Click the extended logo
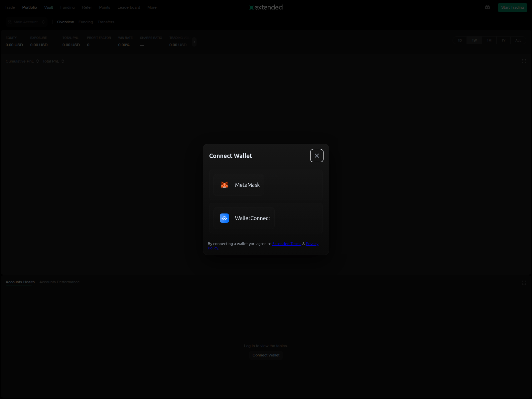Image resolution: width=532 pixels, height=399 pixels. click(266, 7)
